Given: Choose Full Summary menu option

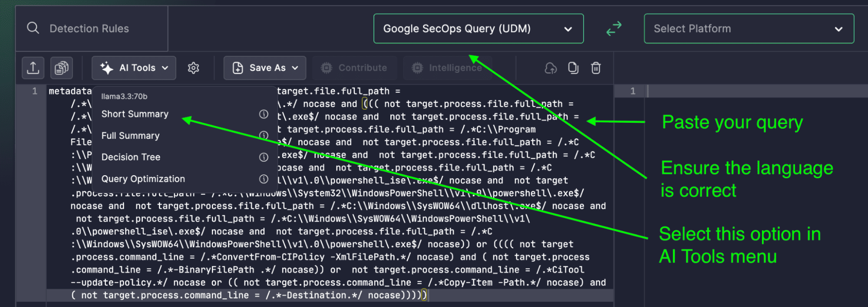Looking at the screenshot, I should pyautogui.click(x=130, y=136).
